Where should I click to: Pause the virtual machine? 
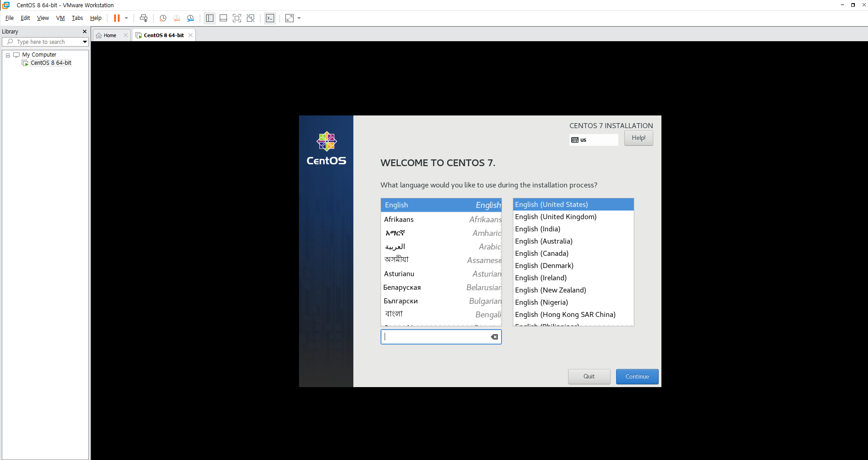116,18
